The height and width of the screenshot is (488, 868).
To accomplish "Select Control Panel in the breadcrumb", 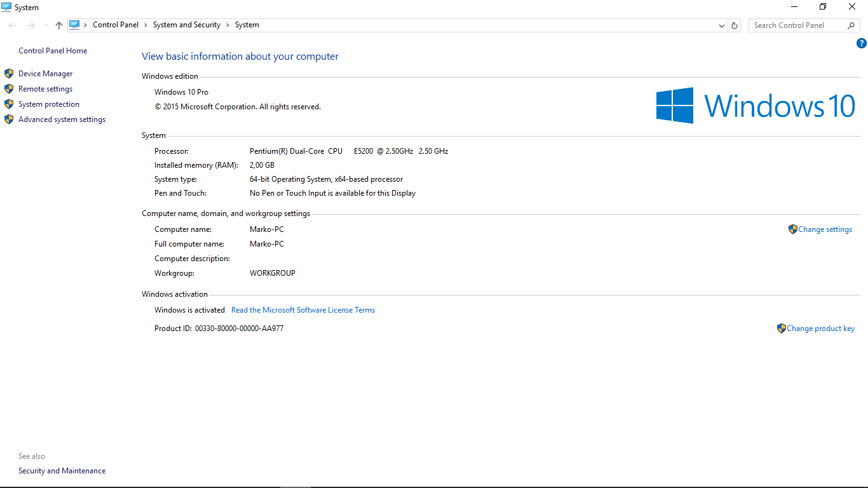I will tap(116, 25).
